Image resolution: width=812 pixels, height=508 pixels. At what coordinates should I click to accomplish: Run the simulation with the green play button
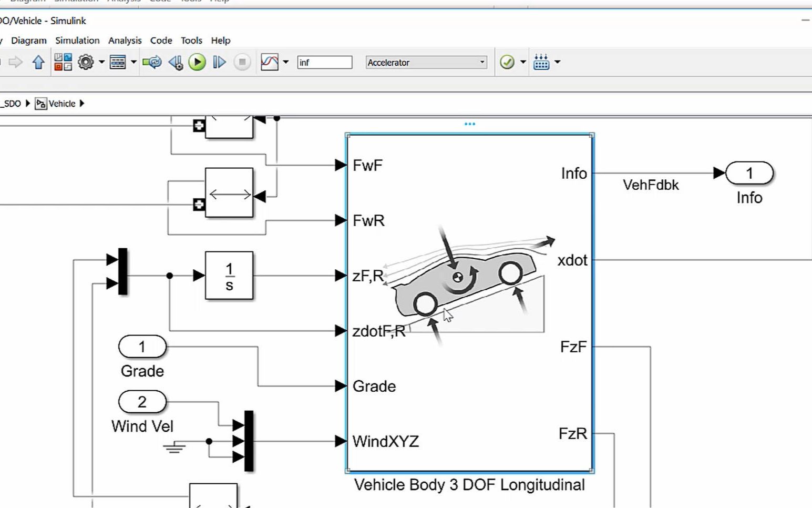coord(197,63)
